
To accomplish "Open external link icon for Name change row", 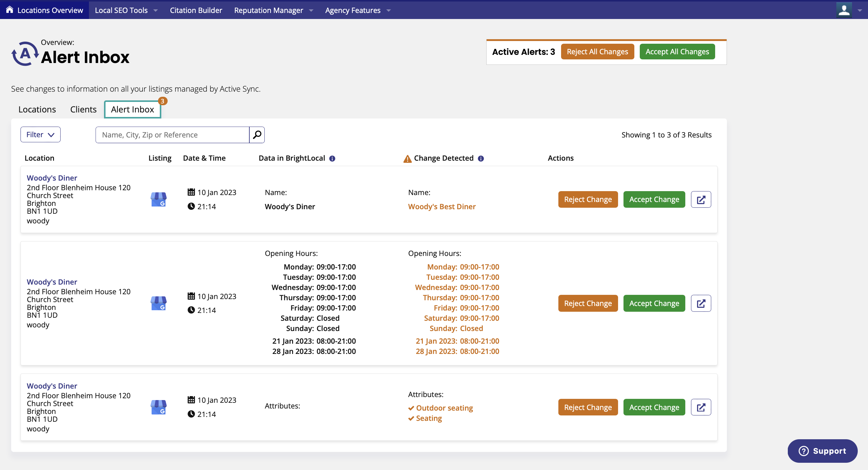I will 701,200.
